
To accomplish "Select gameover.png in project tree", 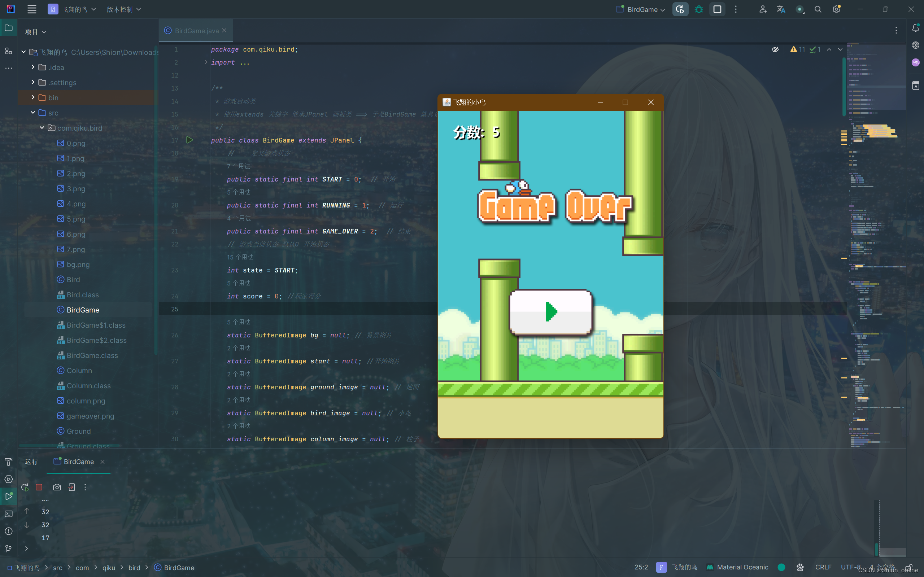I will pyautogui.click(x=91, y=416).
